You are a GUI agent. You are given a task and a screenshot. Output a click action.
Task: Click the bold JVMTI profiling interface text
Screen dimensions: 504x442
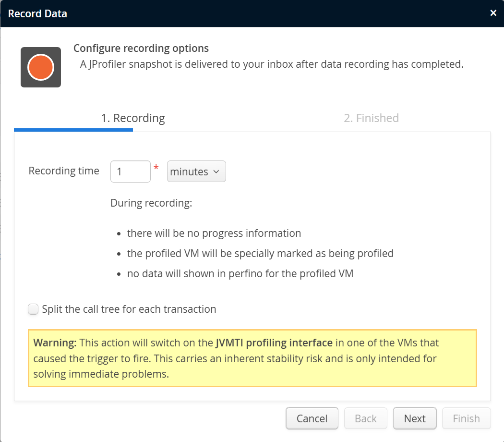pos(274,343)
